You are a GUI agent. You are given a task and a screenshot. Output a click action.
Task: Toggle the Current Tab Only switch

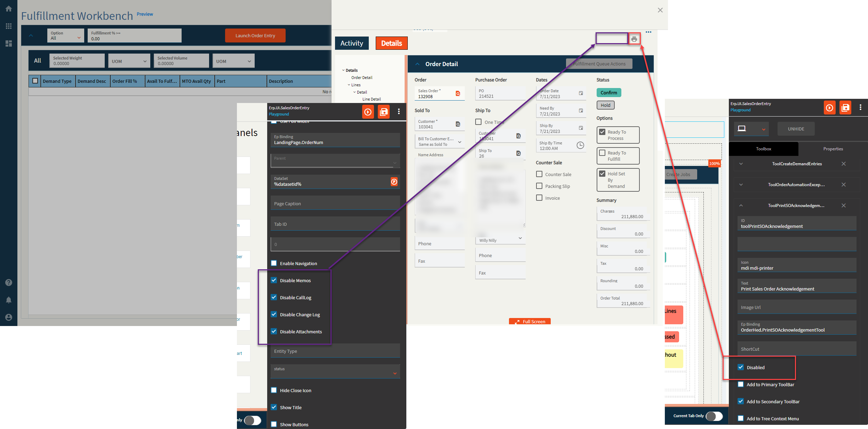714,416
